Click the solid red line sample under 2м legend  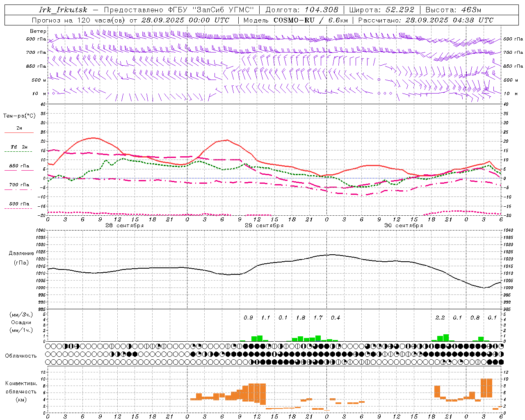[19, 133]
